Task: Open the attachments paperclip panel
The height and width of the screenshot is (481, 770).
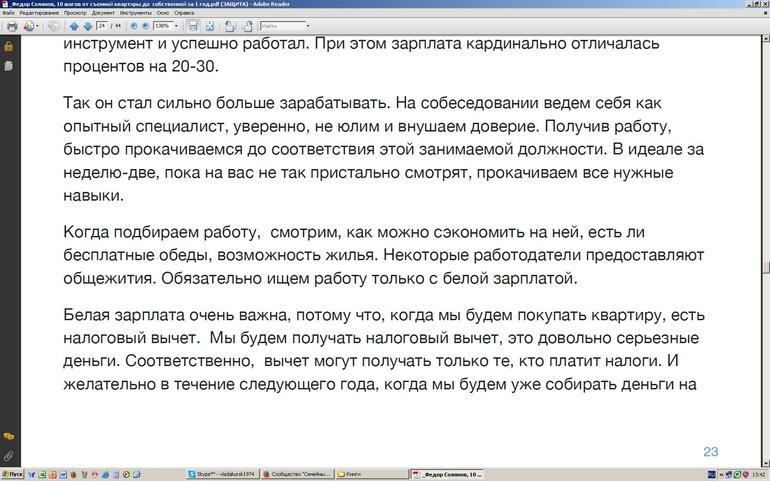Action: (8, 456)
